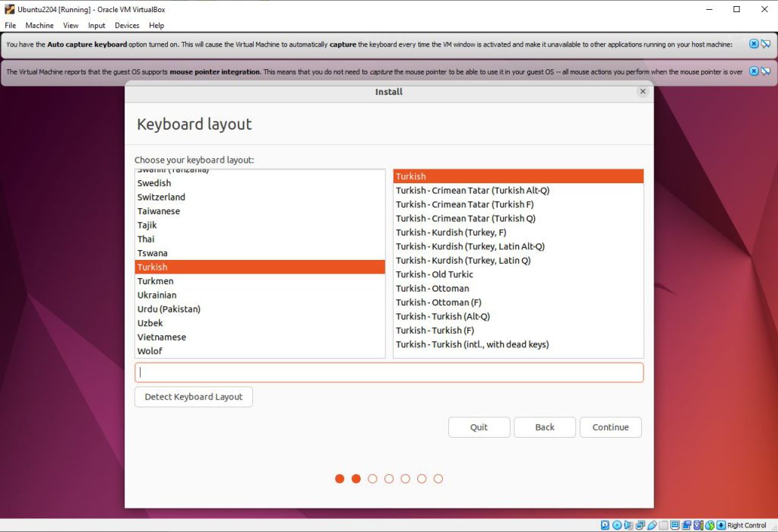This screenshot has height=532, width=778.
Task: Open the Devices menu
Action: (x=127, y=25)
